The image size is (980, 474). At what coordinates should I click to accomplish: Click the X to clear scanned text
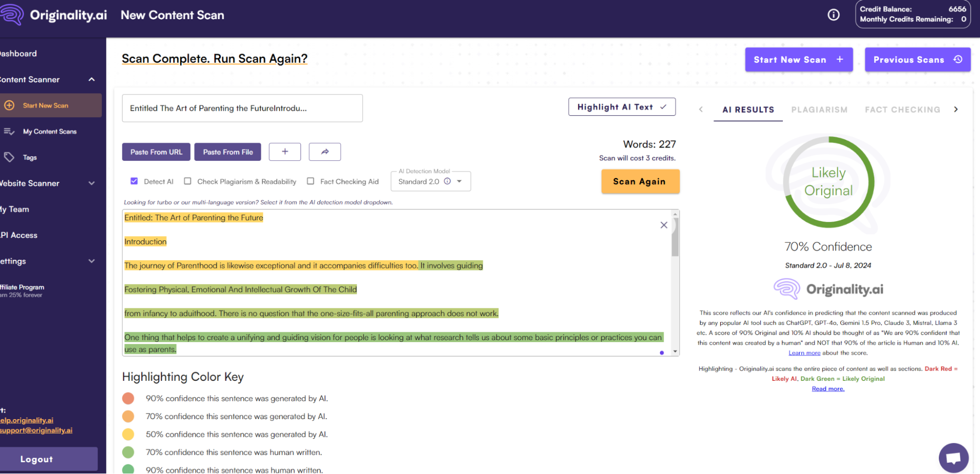[x=664, y=225]
